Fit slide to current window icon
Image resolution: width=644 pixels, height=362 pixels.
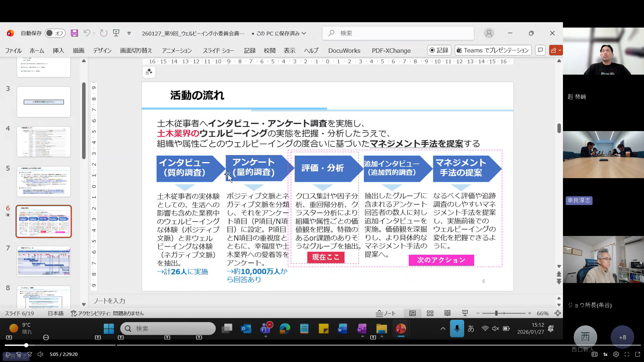pos(558,313)
